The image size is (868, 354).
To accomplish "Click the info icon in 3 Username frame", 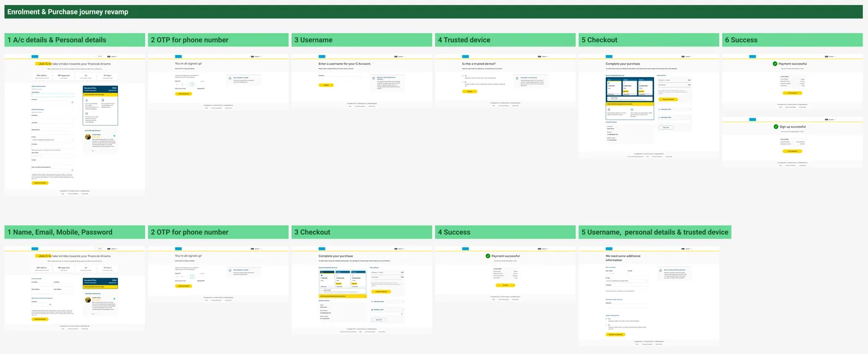I will [x=373, y=78].
